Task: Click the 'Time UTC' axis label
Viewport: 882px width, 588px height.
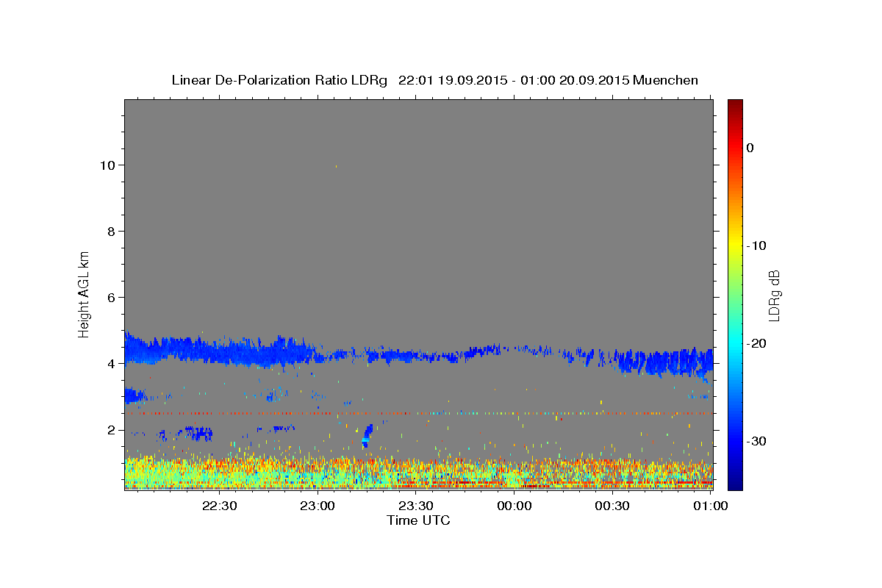Action: pos(418,520)
